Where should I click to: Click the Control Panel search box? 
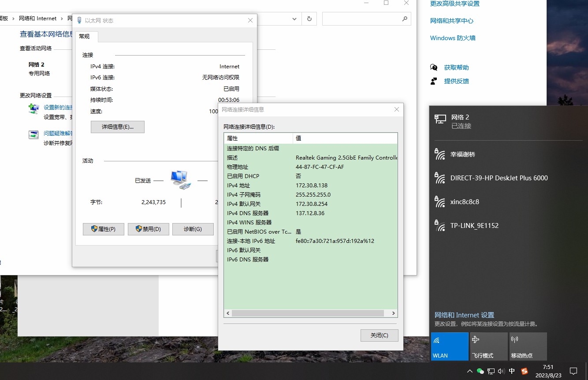361,19
